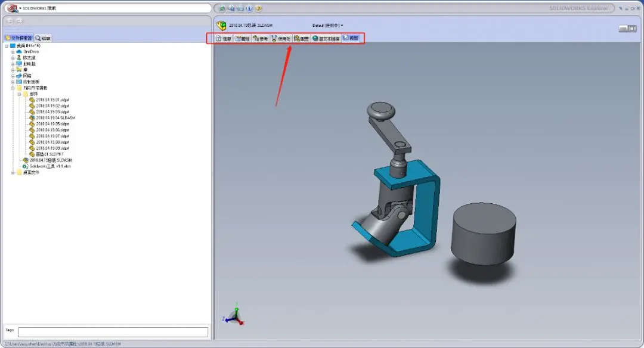Collapse the 部件 folder in the file tree
644x348 pixels.
point(19,94)
